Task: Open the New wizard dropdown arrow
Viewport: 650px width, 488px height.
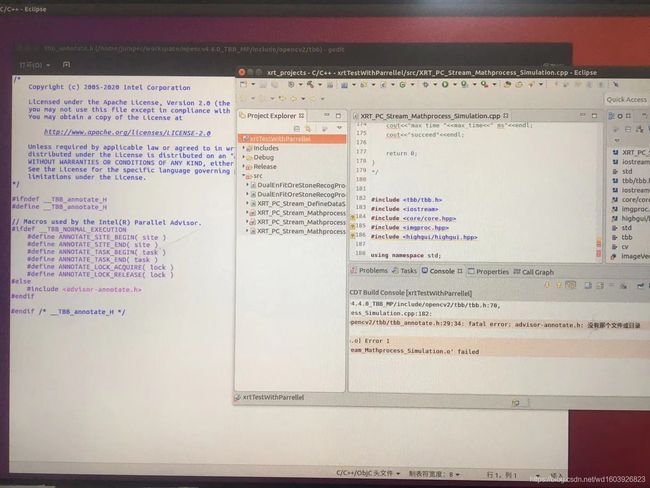Action: pyautogui.click(x=253, y=85)
